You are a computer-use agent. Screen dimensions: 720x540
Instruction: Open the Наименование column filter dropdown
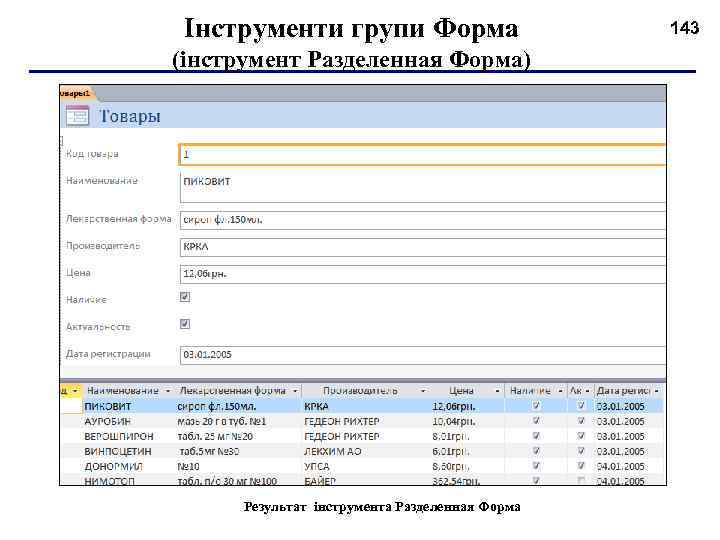[x=168, y=391]
